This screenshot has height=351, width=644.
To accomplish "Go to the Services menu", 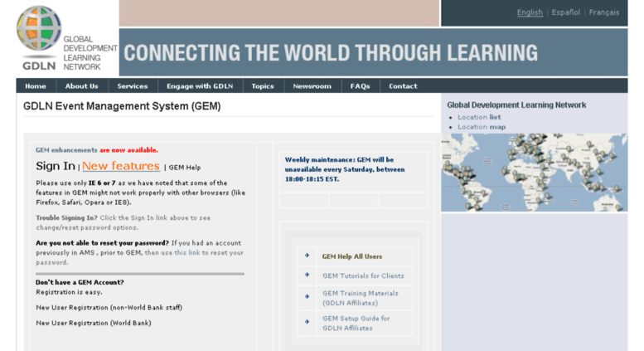I will pos(133,86).
